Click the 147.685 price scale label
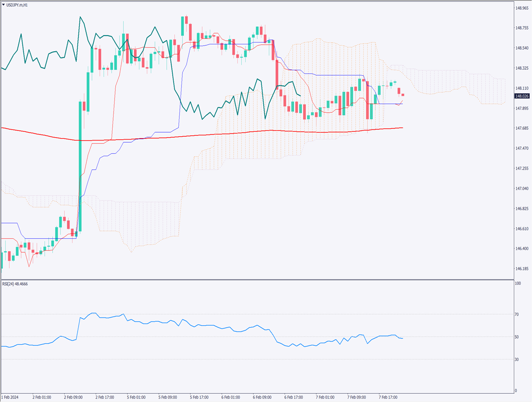Viewport: 532px width, 402px height. point(522,128)
